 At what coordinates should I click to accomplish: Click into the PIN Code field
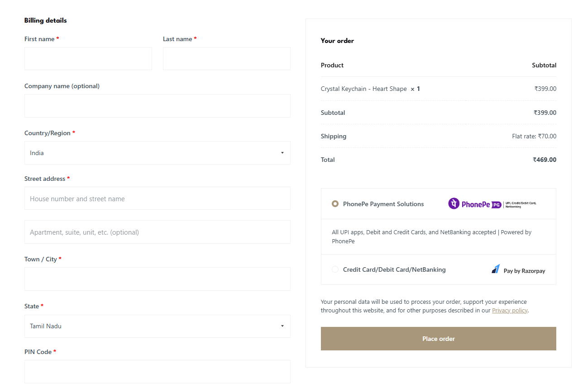pyautogui.click(x=157, y=372)
